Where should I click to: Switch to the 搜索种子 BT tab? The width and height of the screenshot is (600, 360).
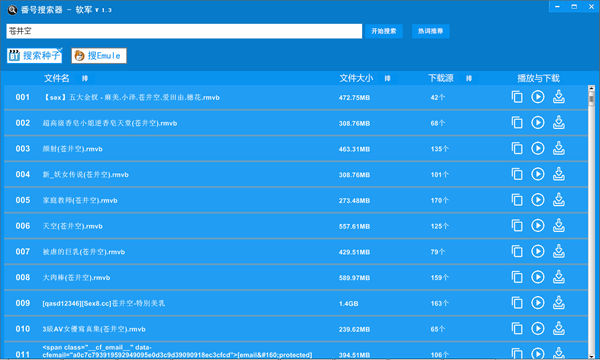34,55
